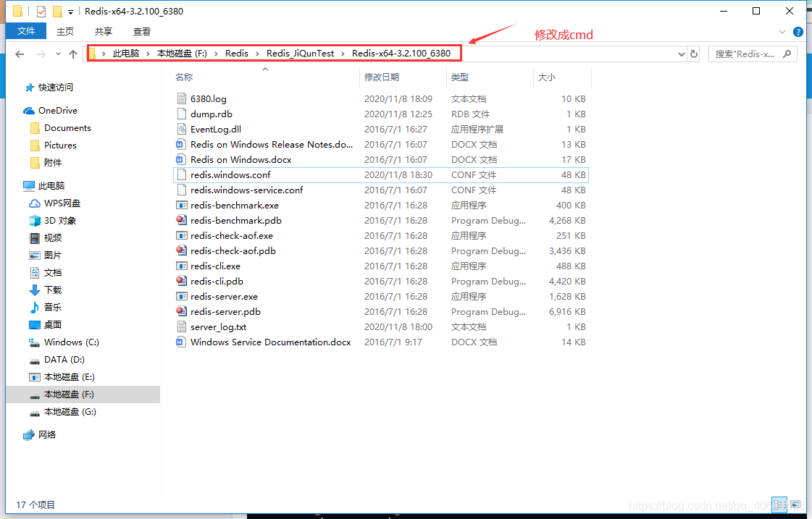The image size is (812, 519).
Task: Click redis-cli.exe application icon
Action: [181, 266]
